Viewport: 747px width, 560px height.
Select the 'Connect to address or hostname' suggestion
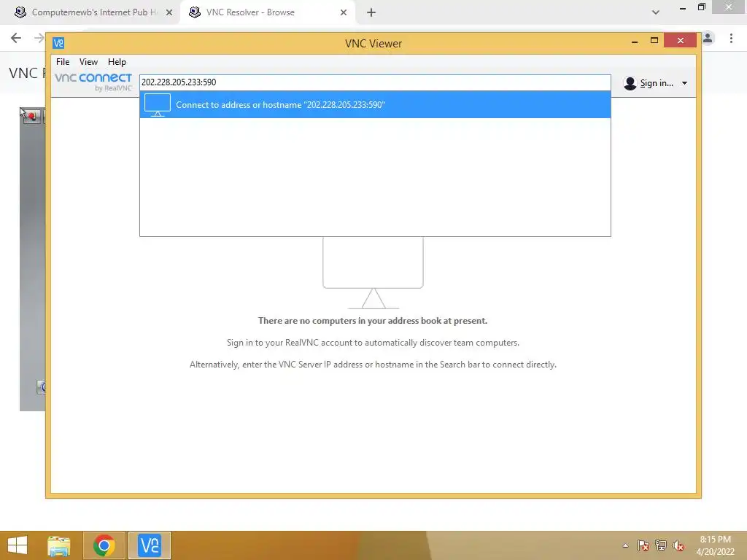pos(375,105)
